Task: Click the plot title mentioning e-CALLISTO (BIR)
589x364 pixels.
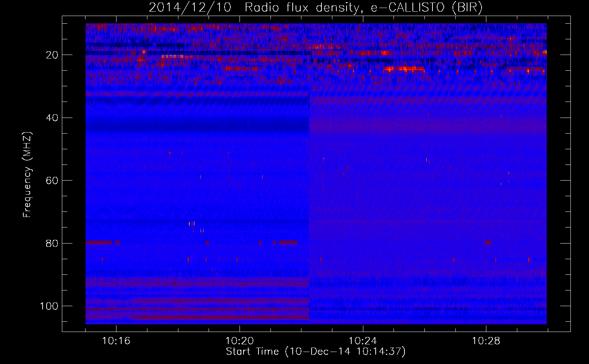Action: [x=316, y=8]
